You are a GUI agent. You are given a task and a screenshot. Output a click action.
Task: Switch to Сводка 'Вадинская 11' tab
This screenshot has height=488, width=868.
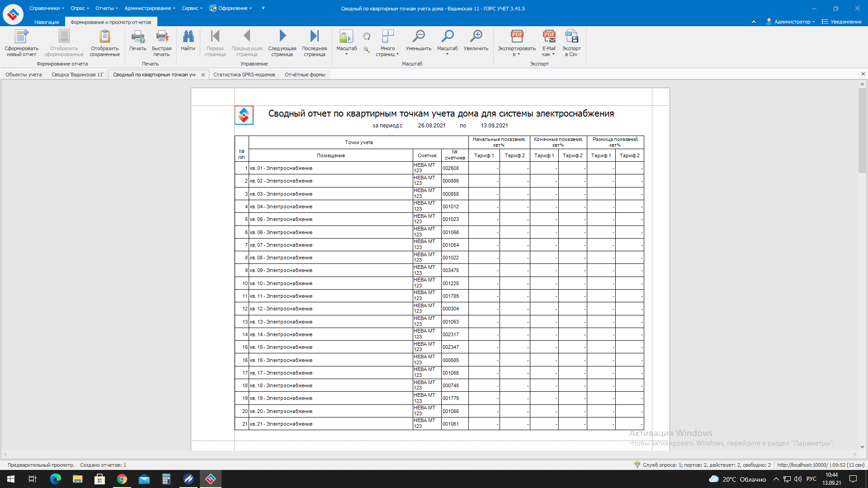click(77, 75)
